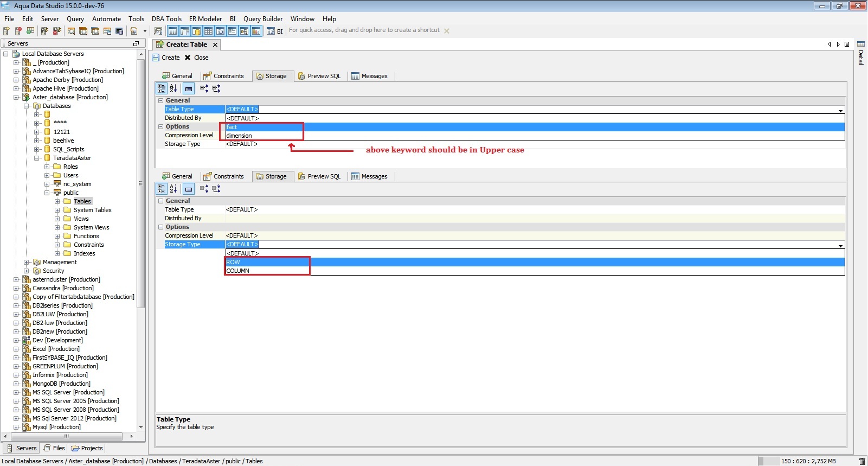Screen dimensions: 868x466
Task: Click the Local Database Servers globe icon
Action: (x=16, y=54)
